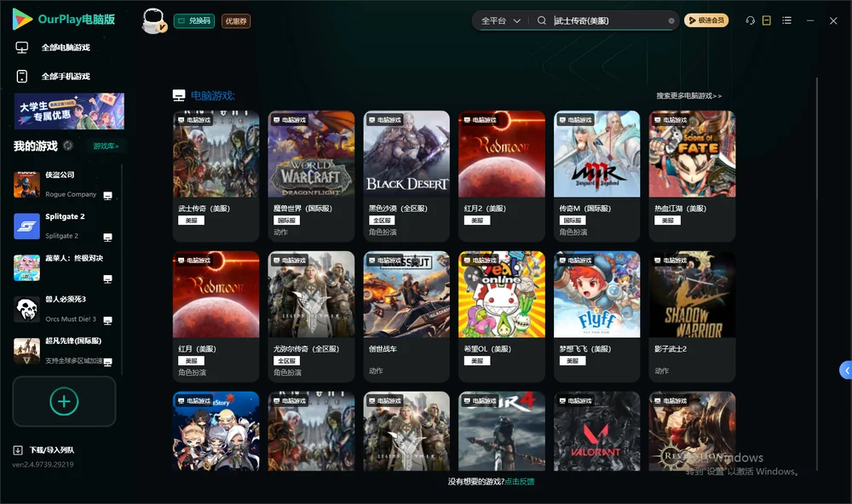Open the main menu list icon
Viewport: 852px width, 504px height.
point(786,20)
